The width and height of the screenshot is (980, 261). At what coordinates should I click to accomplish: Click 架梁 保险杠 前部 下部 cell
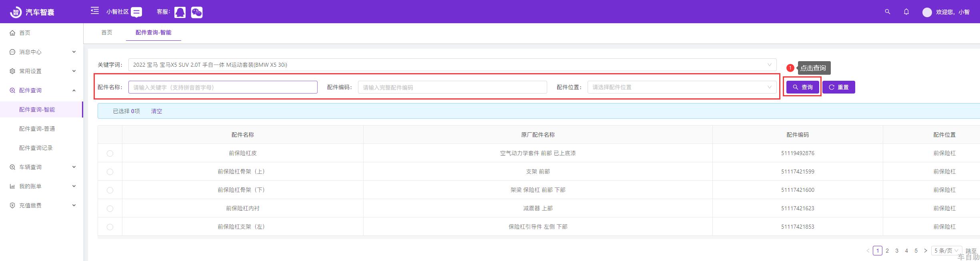pyautogui.click(x=538, y=190)
